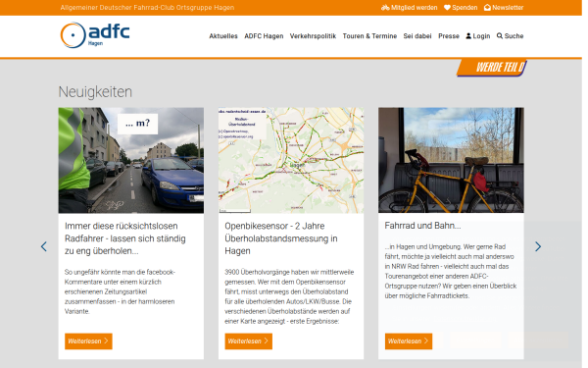This screenshot has height=368, width=588.
Task: Click Weiterlesen under the Radfahrer article
Action: (x=88, y=341)
